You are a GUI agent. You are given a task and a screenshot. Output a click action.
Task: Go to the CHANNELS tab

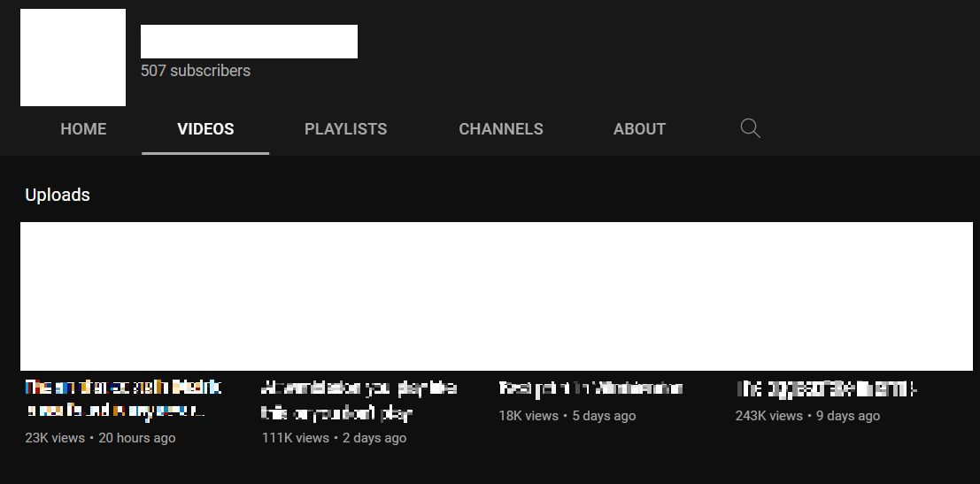501,128
